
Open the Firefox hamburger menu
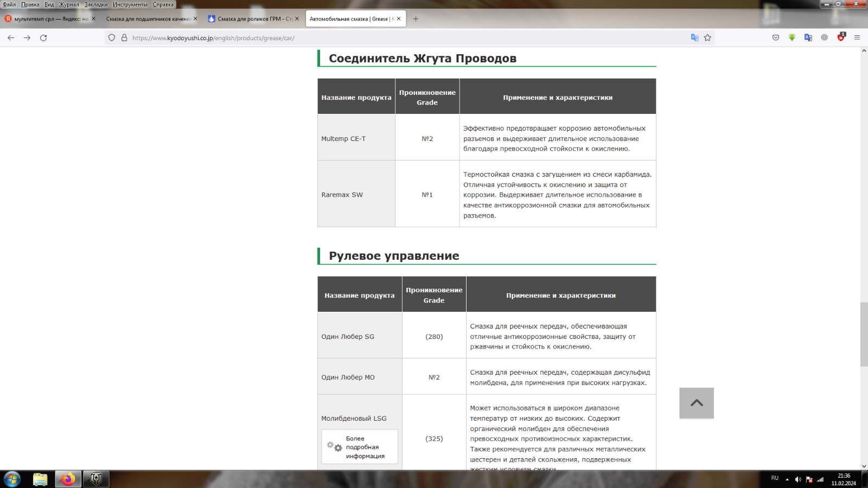pyautogui.click(x=857, y=37)
